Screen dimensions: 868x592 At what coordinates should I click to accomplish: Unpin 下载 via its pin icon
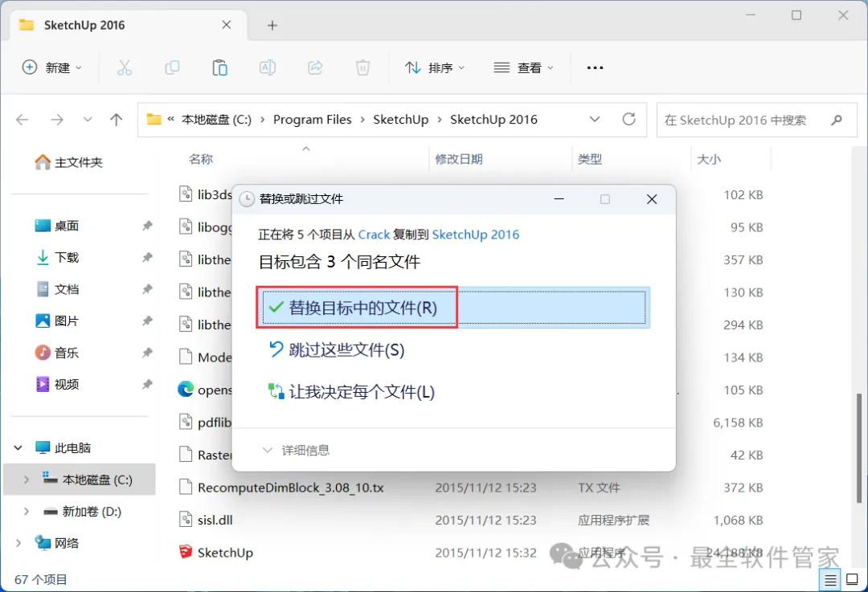coord(147,257)
